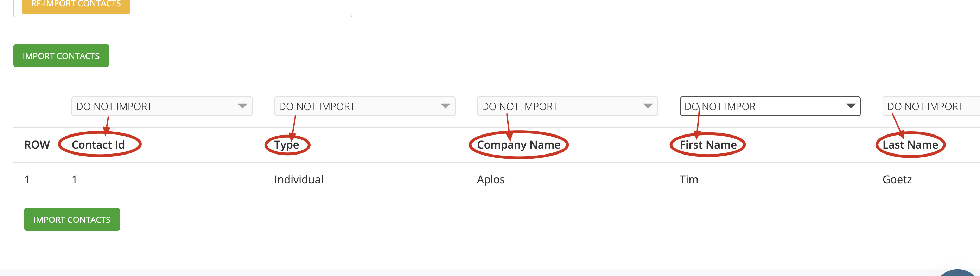Open the dropdown above Last Name
Screen dimensions: 980x276
click(931, 106)
